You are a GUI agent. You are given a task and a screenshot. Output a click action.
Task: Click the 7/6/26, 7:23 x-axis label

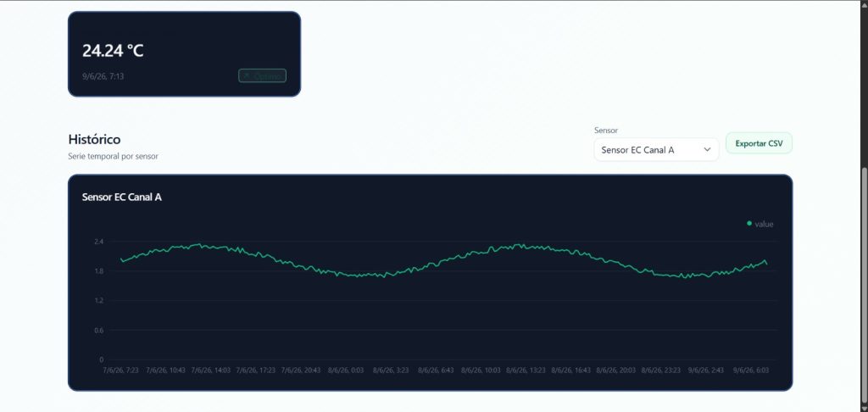click(120, 370)
